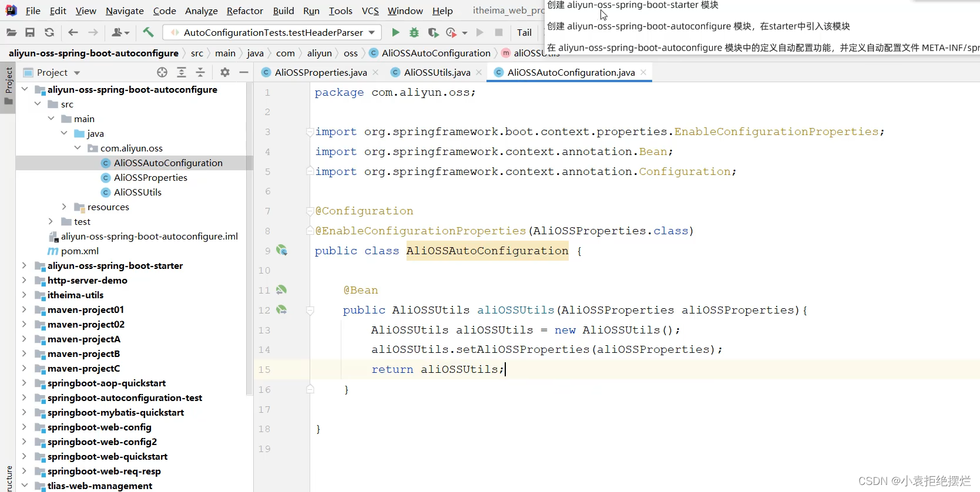980x492 pixels.
Task: Click the AliOSSAutoConfiguration breadcrumb
Action: 436,53
